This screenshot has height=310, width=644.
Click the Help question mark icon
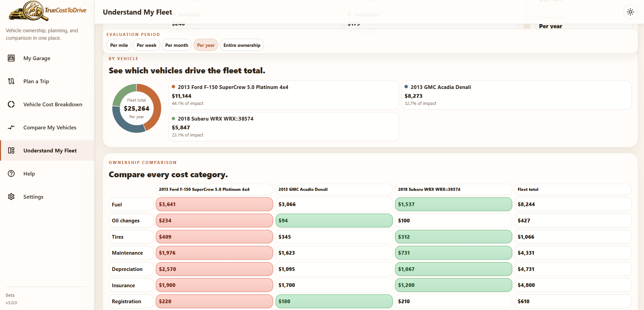point(11,174)
